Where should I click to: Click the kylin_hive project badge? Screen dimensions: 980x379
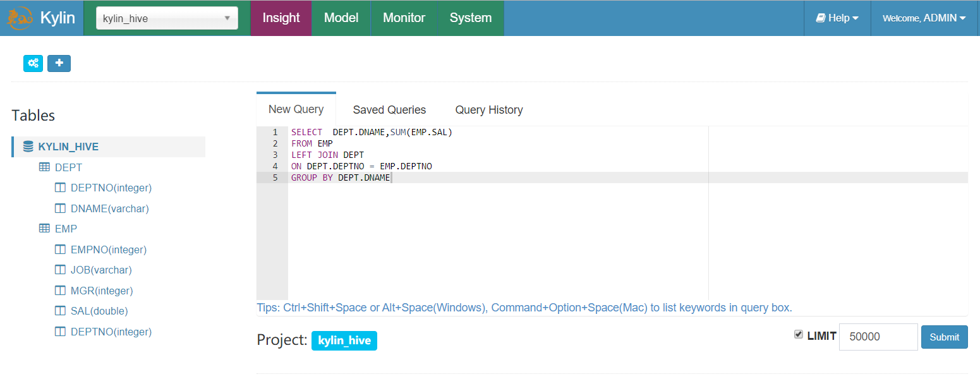pyautogui.click(x=344, y=340)
